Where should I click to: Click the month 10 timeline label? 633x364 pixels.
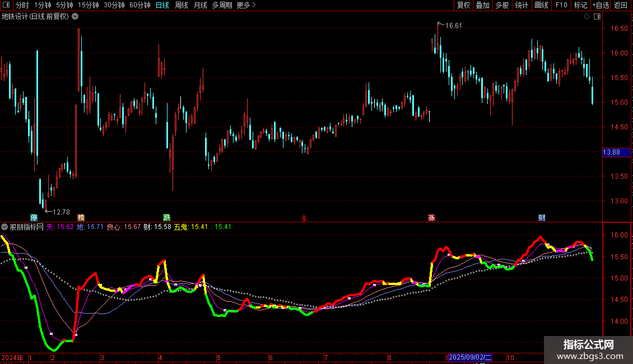(x=510, y=357)
